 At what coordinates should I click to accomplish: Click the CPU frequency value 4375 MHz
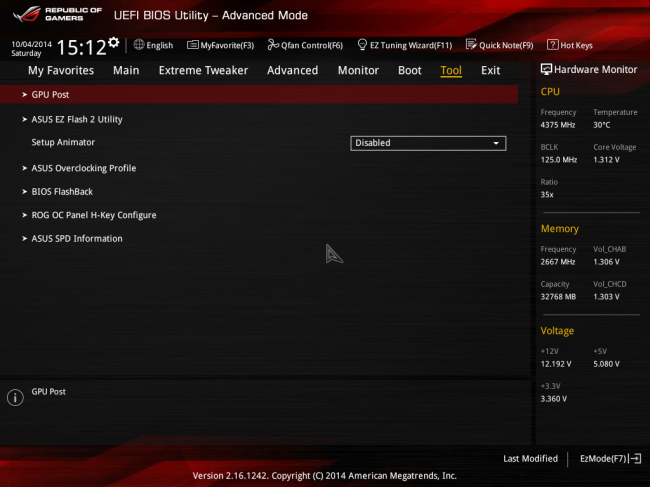[558, 125]
